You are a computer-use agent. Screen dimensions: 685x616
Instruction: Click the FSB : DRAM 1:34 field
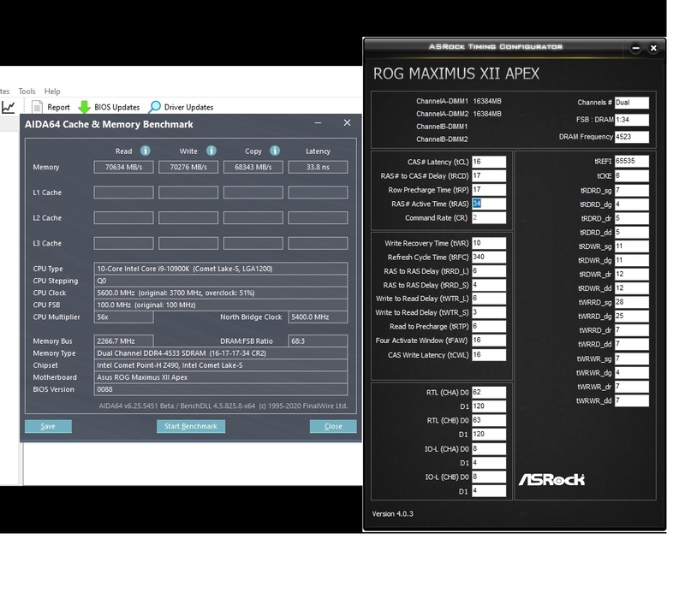tap(632, 120)
